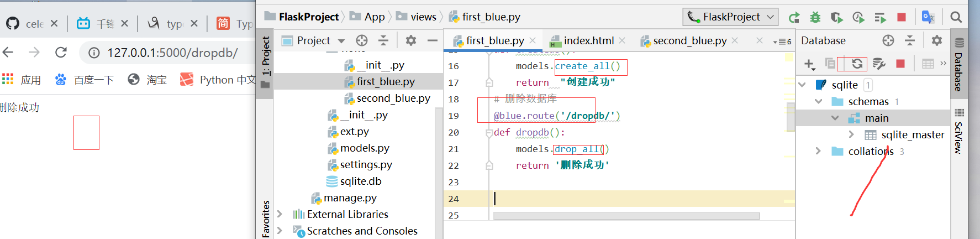This screenshot has width=980, height=239.
Task: Expand Scratches and Consoles
Action: pos(280,231)
